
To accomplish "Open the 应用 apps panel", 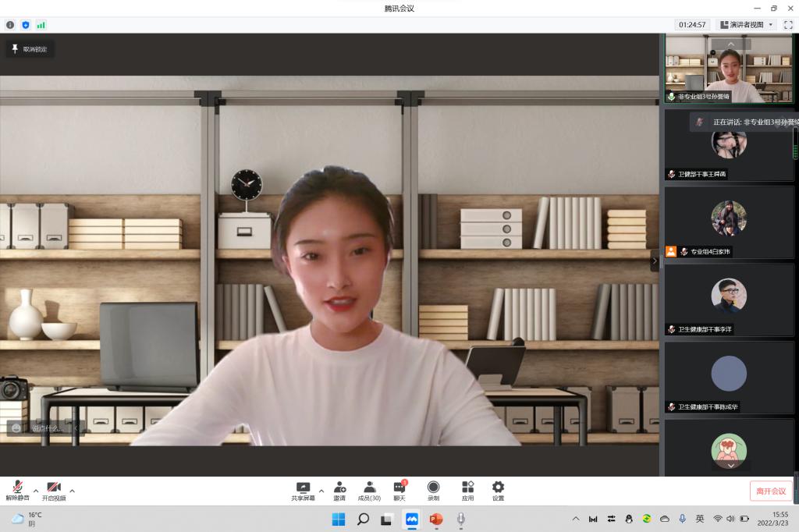I will [467, 491].
